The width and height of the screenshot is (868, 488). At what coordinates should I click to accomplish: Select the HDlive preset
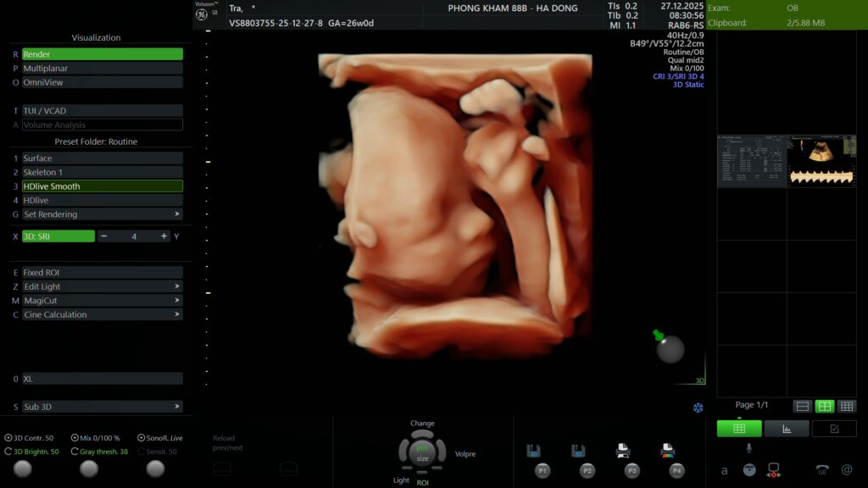pos(102,201)
